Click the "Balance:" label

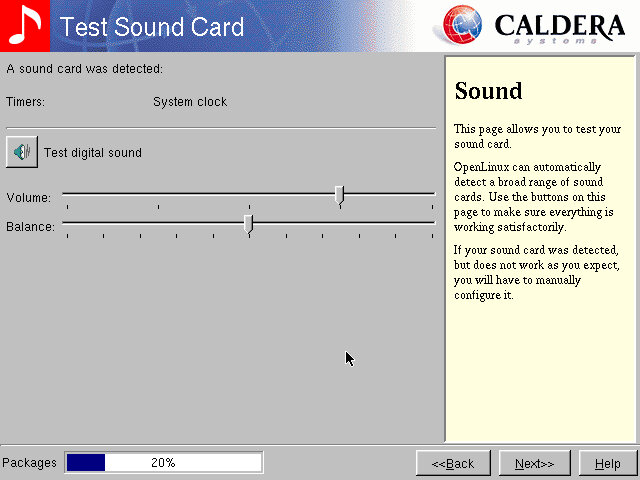click(30, 227)
